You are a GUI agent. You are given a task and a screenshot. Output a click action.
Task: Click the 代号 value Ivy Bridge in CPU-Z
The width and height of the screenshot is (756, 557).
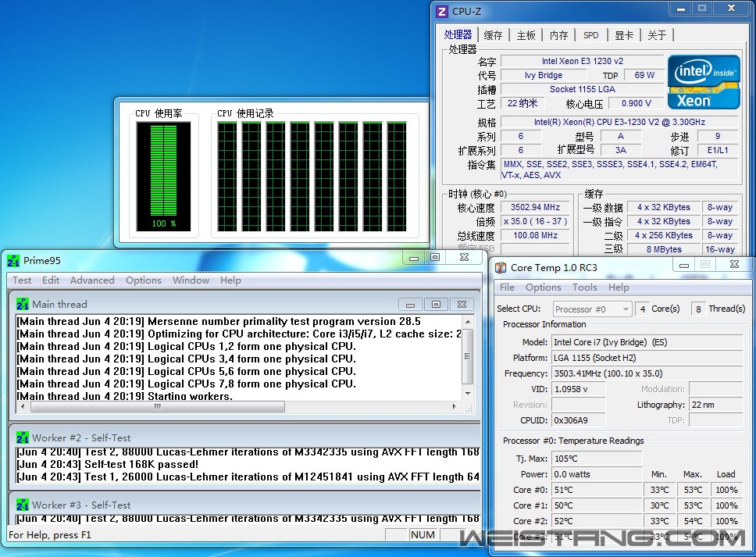pos(544,75)
